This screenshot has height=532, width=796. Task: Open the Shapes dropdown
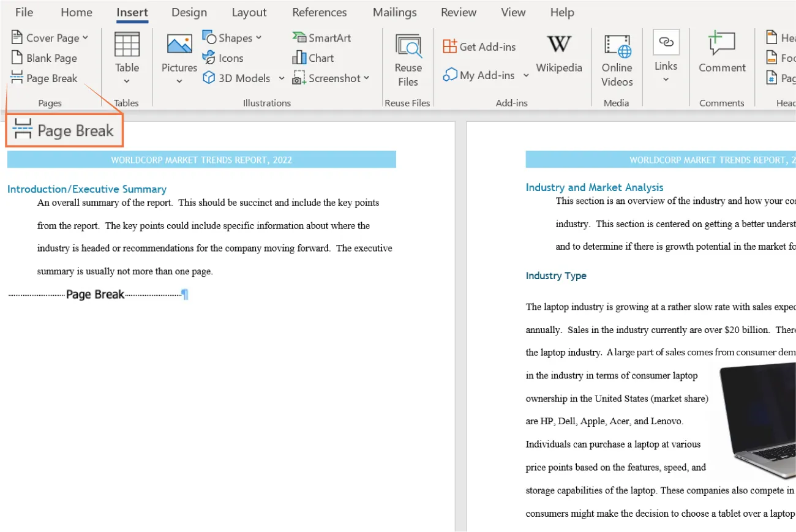click(x=233, y=37)
